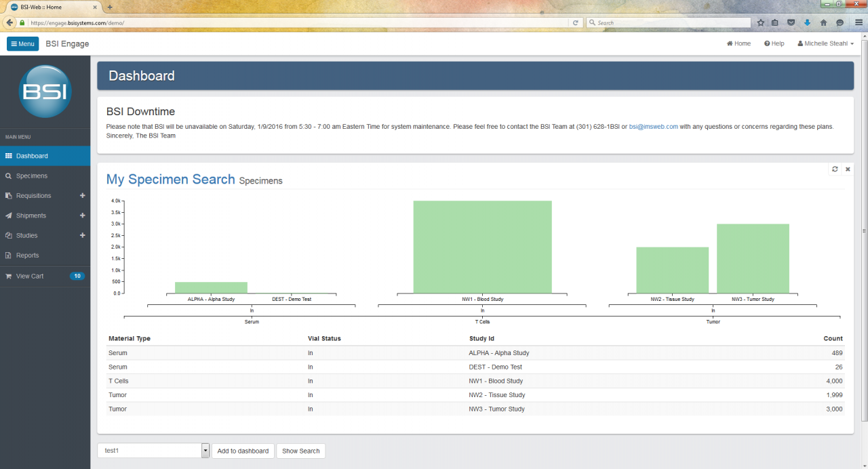Screen dimensions: 868x469
Task: Email the BSI Team via bsi@imsweb.com link
Action: click(x=653, y=126)
